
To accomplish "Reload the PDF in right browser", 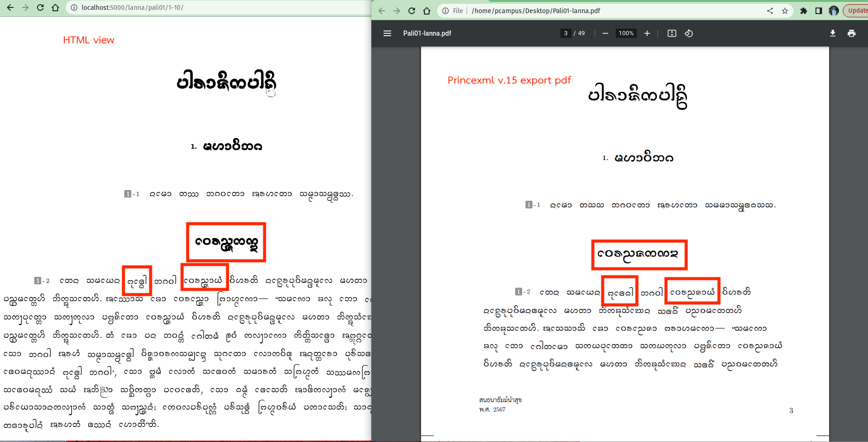I will pyautogui.click(x=412, y=11).
